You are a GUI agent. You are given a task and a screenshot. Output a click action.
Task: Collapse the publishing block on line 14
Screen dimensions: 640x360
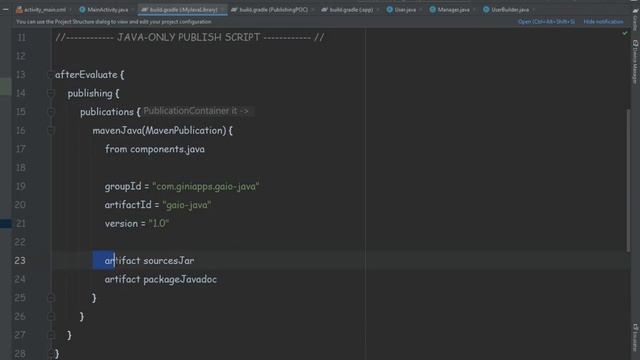pos(51,93)
